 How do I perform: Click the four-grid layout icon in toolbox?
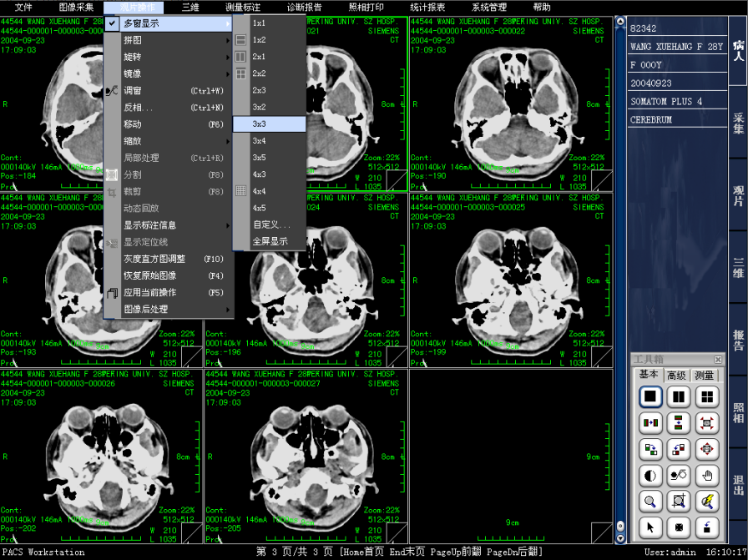(x=707, y=397)
